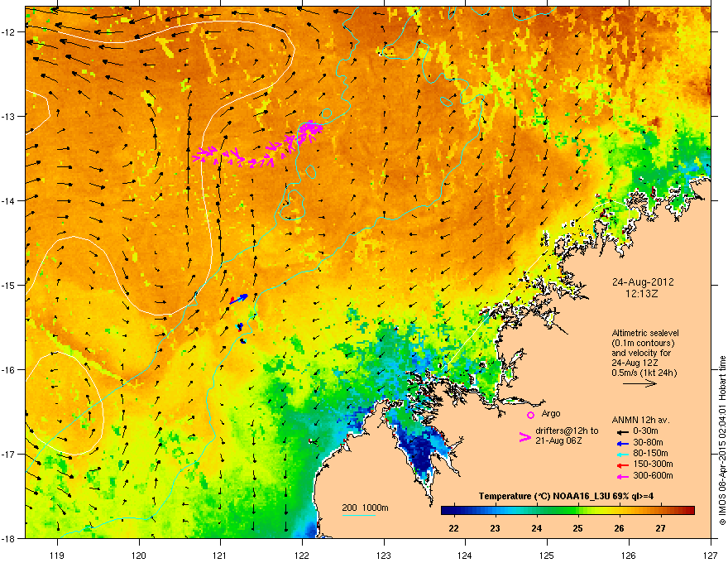Screen dimensions: 728x563
Task: Click the longitude axis label 119
Action: click(57, 555)
